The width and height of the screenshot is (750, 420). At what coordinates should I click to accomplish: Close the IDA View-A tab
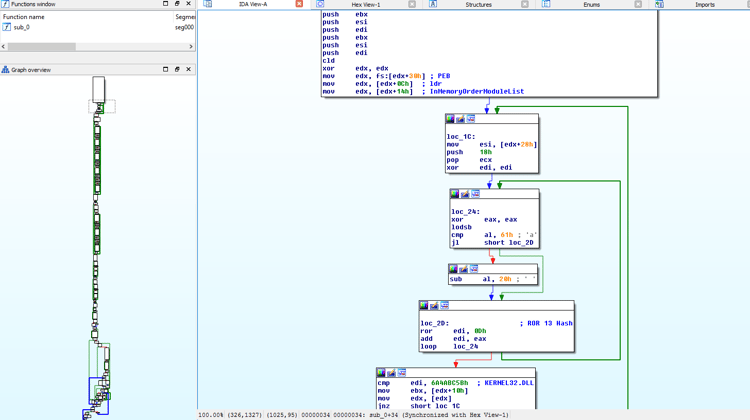[x=299, y=4]
